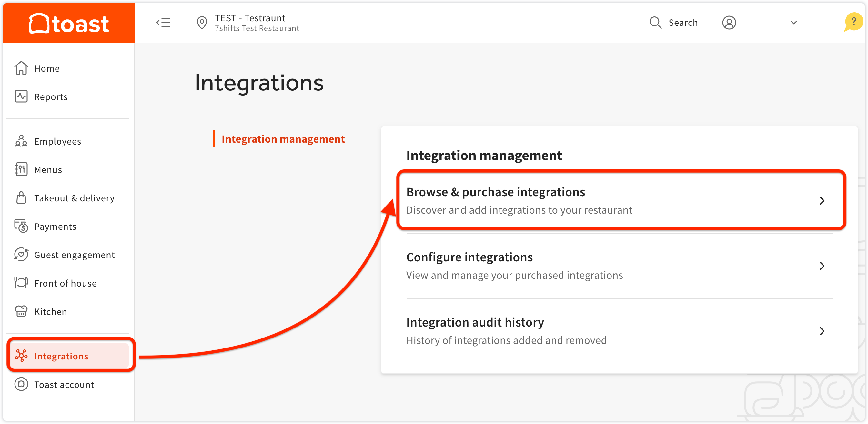The image size is (868, 424).
Task: Click the Home house icon
Action: click(x=21, y=68)
